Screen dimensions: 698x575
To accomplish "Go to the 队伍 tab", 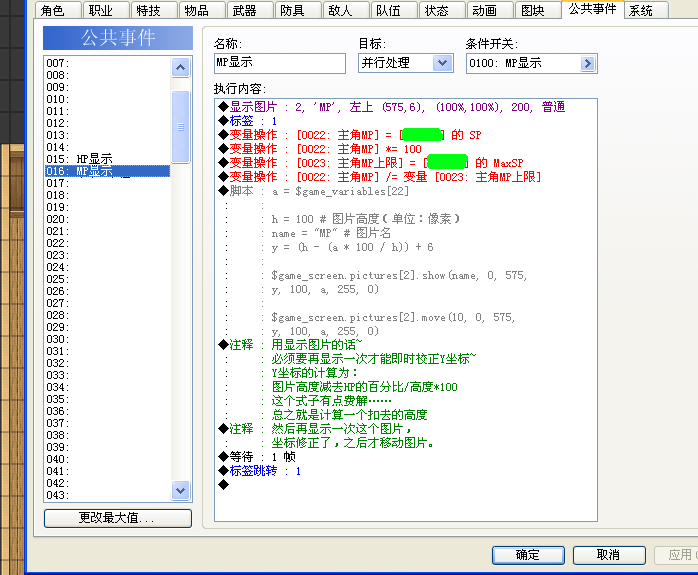I will pos(394,10).
